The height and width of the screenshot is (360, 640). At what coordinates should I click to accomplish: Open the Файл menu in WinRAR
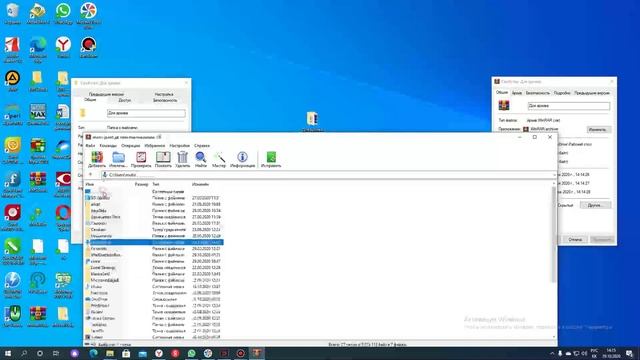click(90, 145)
